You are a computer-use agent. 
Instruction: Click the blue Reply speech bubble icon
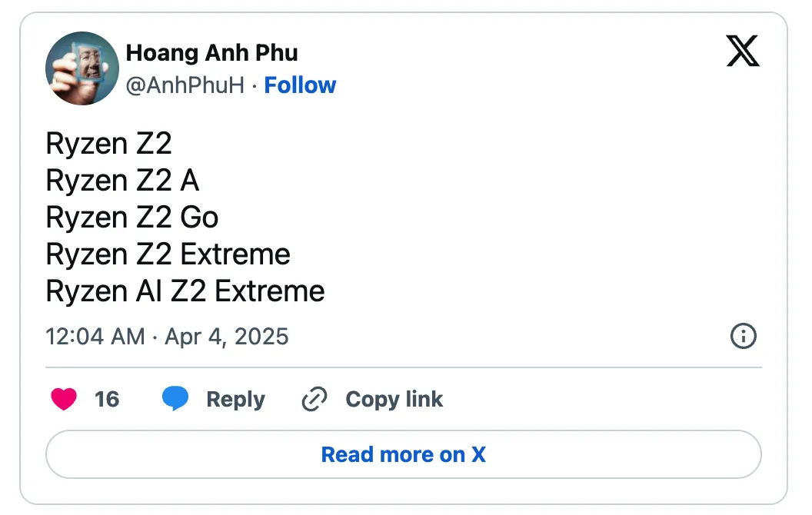[175, 399]
